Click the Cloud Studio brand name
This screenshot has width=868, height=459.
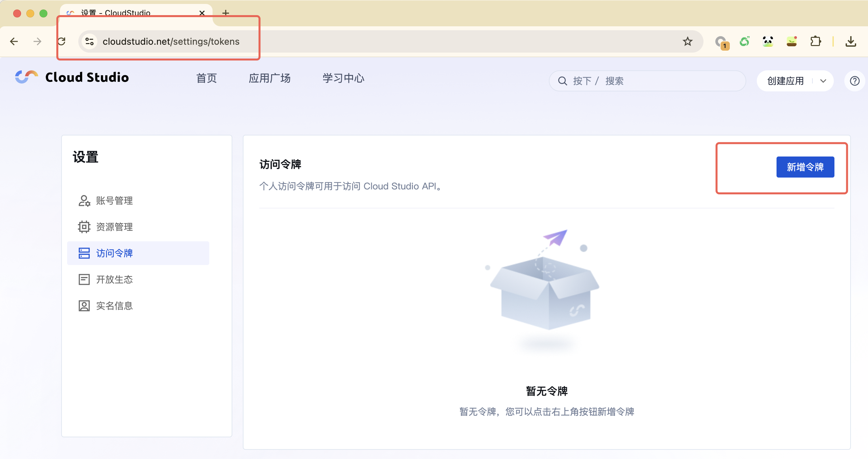point(87,77)
